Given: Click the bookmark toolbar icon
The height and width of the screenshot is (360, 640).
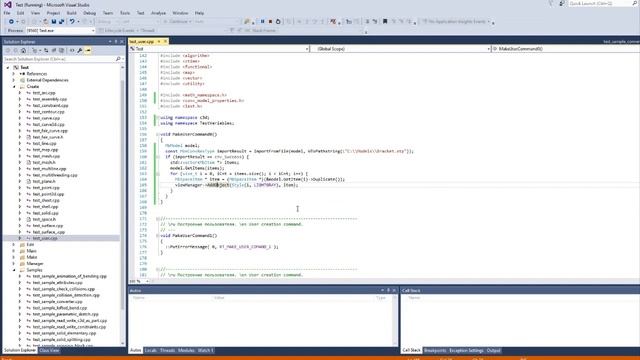Looking at the screenshot, I should (x=385, y=22).
